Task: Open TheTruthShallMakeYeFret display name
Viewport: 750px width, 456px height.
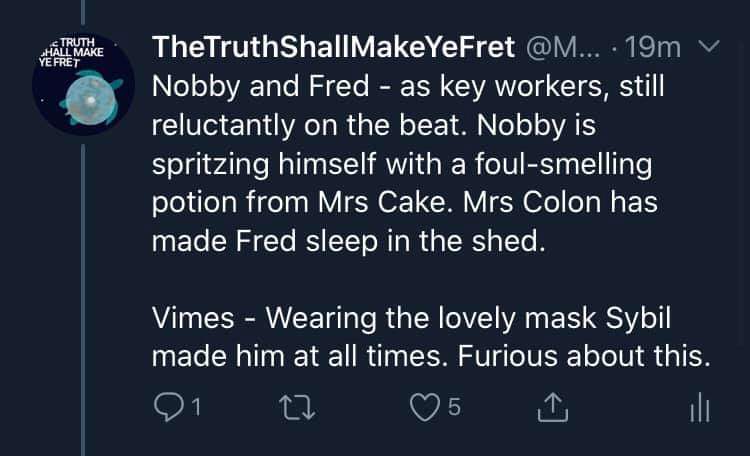Action: [x=333, y=47]
